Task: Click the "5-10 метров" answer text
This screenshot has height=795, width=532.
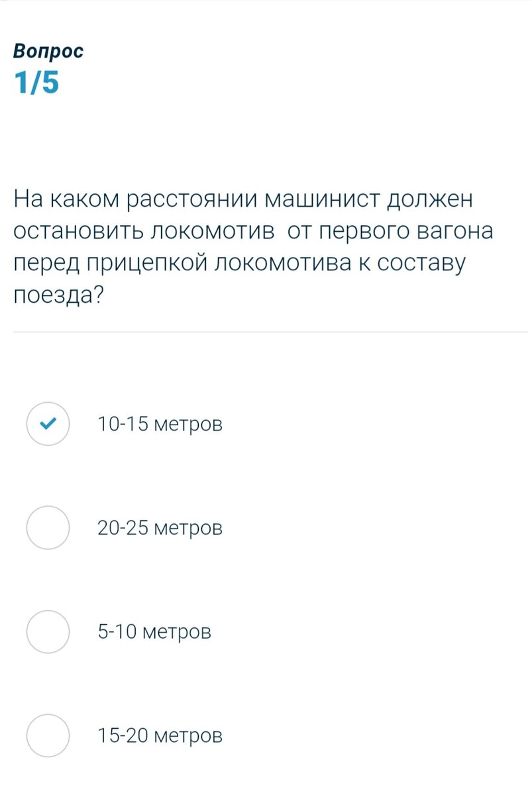Action: [x=154, y=631]
